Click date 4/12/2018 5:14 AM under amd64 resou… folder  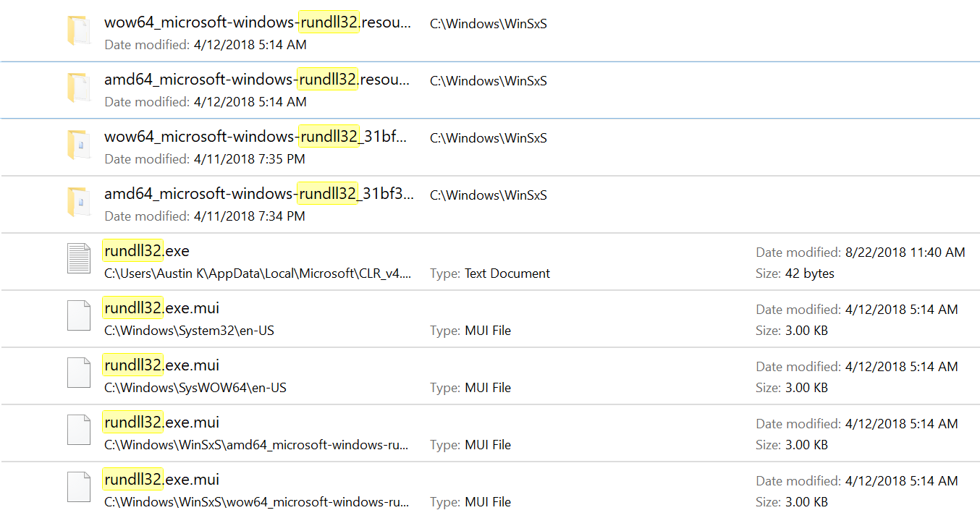click(206, 102)
